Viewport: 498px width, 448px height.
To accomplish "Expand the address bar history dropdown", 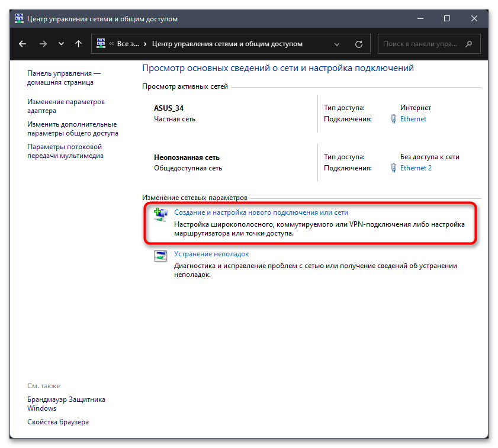I will (x=337, y=44).
